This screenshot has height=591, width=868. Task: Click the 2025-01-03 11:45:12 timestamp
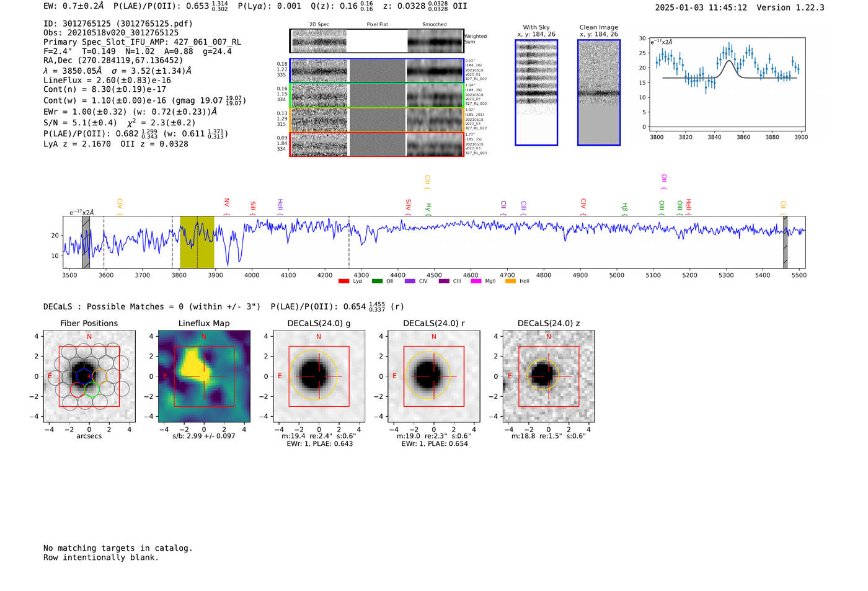tap(701, 7)
